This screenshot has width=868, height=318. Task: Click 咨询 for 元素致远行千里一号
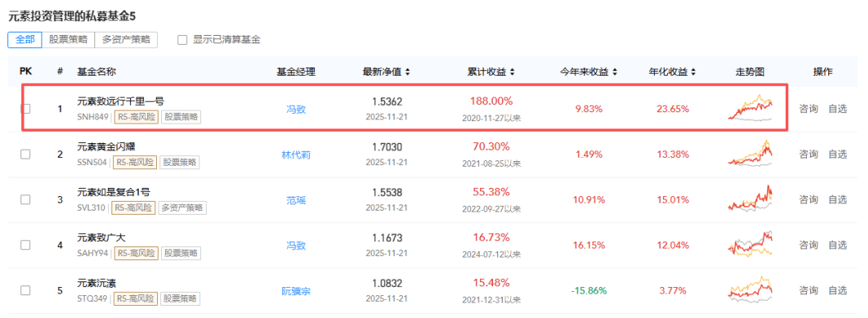coord(809,109)
